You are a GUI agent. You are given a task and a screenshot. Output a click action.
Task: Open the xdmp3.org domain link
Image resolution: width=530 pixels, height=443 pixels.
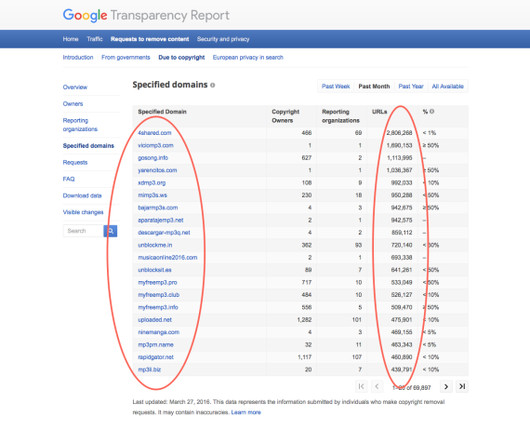click(152, 183)
